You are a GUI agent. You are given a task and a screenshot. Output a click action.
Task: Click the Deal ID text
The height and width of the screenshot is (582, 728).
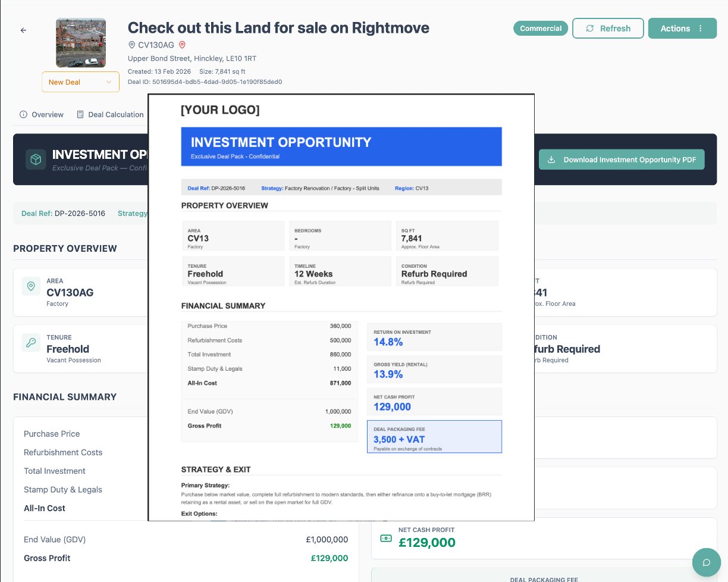tap(205, 82)
